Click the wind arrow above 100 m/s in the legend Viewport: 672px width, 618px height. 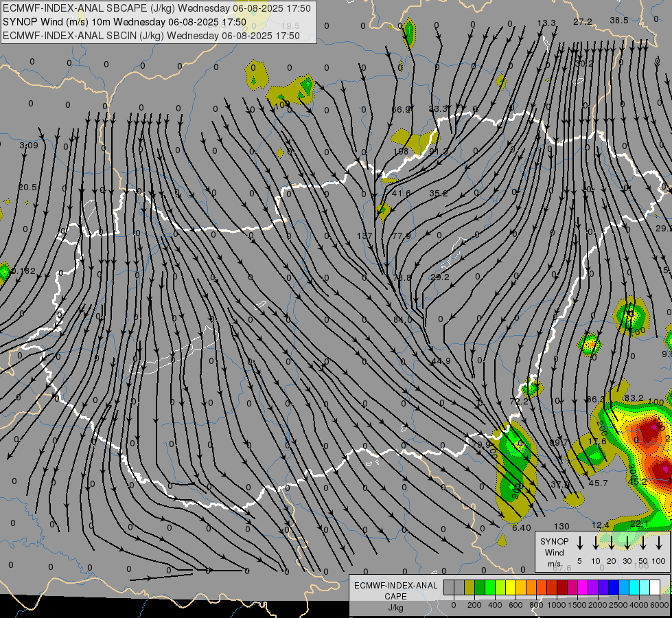(659, 543)
